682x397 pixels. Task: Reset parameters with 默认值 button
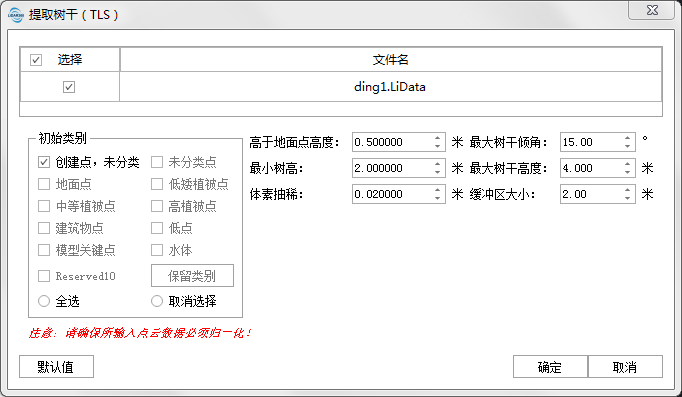(57, 367)
